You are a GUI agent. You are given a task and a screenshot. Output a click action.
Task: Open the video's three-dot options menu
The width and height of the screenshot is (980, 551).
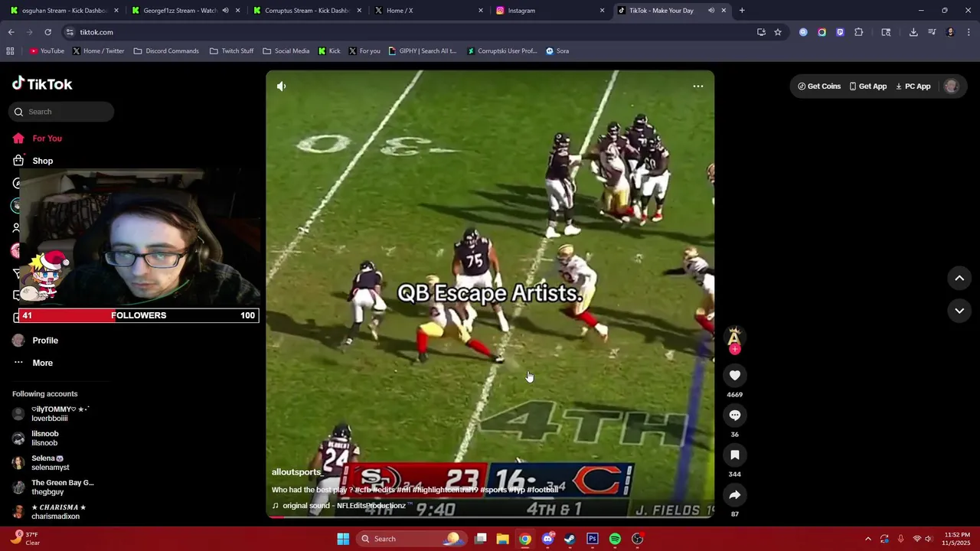698,86
